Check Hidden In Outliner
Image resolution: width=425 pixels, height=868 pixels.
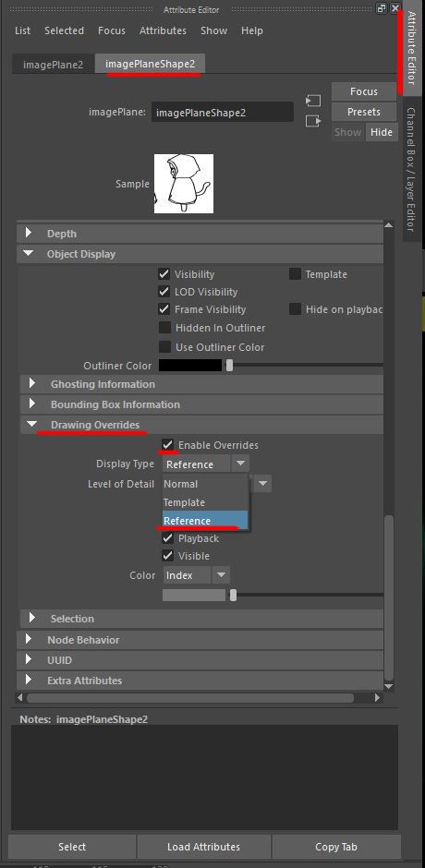click(x=164, y=328)
